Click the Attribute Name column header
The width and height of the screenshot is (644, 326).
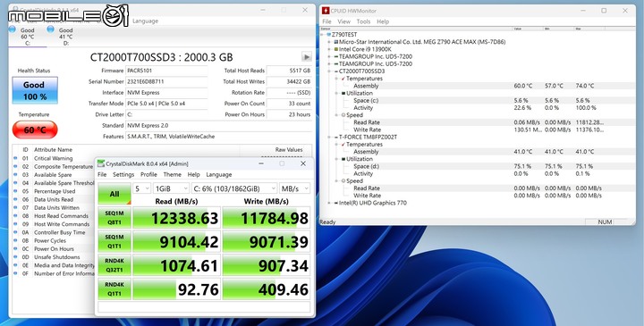(53, 150)
